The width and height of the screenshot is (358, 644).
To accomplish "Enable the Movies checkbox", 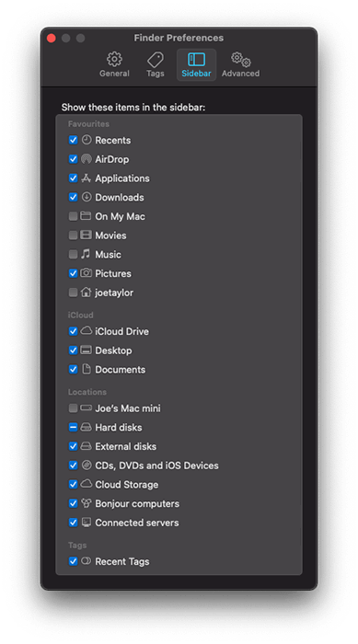I will (73, 236).
